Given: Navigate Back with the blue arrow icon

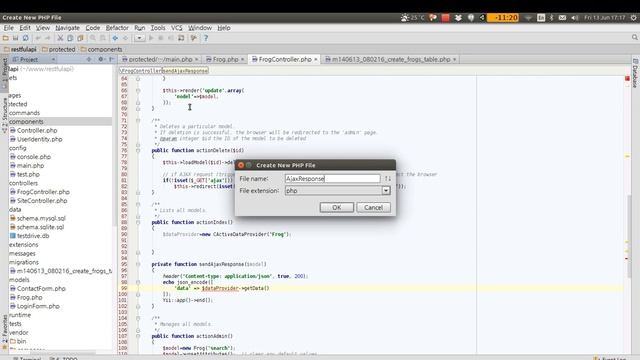Looking at the screenshot, I should coord(115,38).
